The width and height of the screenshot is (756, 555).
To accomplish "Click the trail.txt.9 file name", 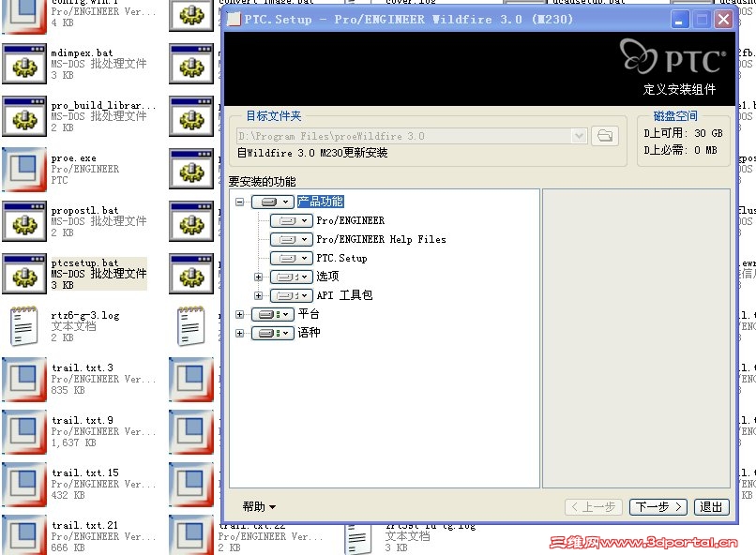I will click(83, 421).
